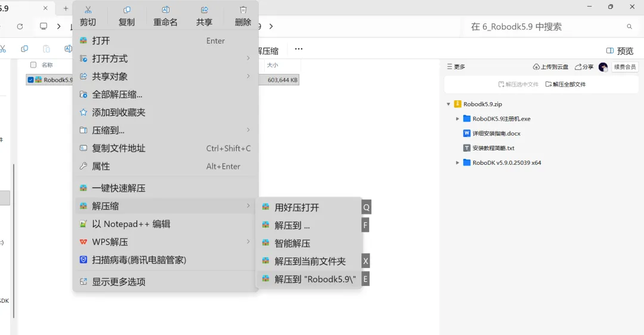Image resolution: width=644 pixels, height=335 pixels.
Task: Click the Robodk5.9.zip archive icon
Action: (x=457, y=104)
